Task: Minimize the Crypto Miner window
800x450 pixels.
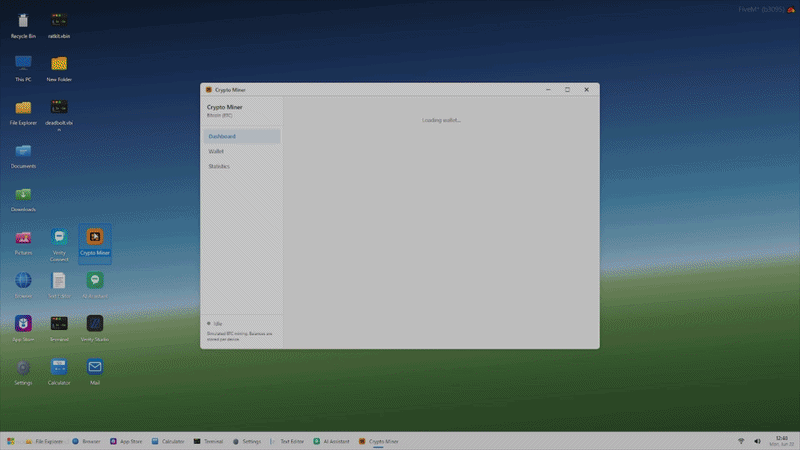Action: click(548, 90)
